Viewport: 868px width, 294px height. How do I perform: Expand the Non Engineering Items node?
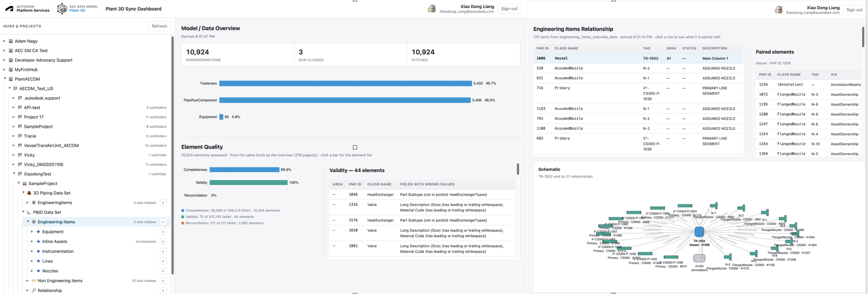pos(27,281)
